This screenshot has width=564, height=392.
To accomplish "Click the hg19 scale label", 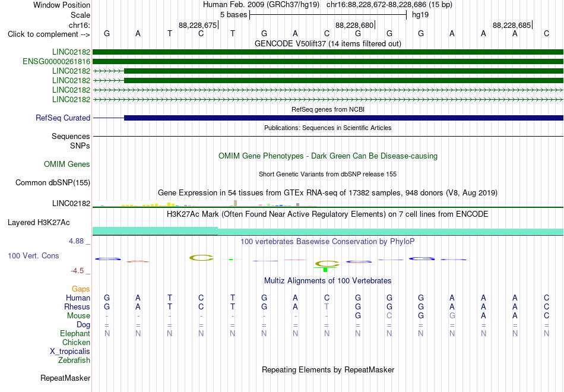I will coord(420,15).
